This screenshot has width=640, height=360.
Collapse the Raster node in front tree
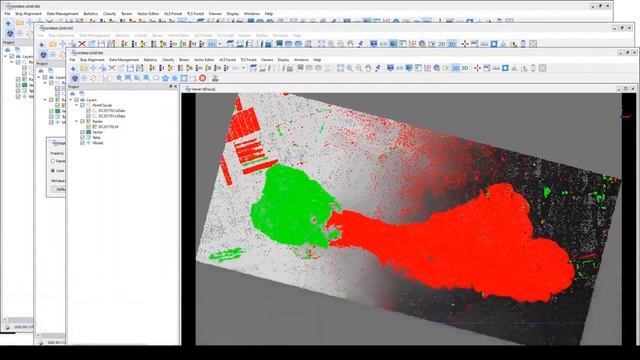tap(77, 122)
